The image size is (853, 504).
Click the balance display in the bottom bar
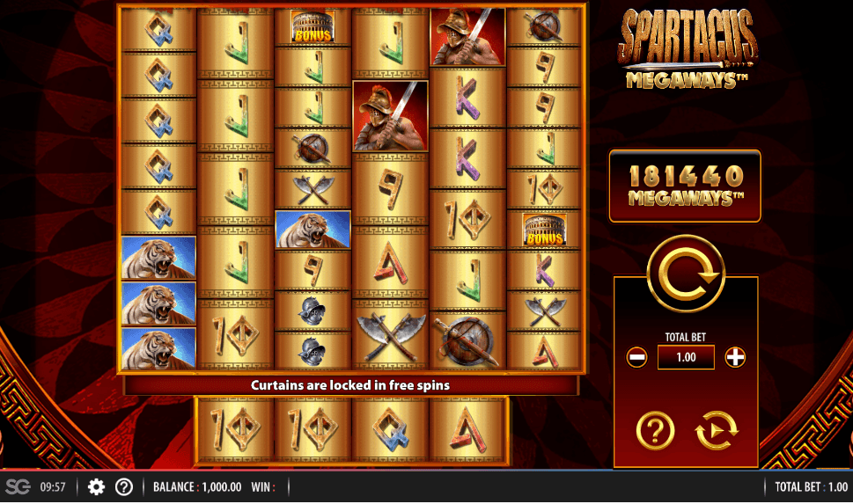coord(197,486)
